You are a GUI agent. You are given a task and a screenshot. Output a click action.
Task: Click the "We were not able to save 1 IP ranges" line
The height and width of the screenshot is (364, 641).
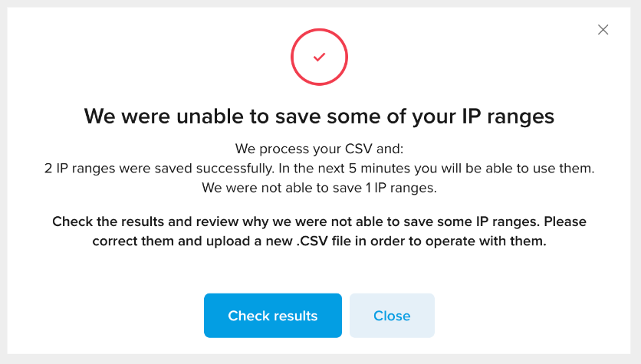319,188
